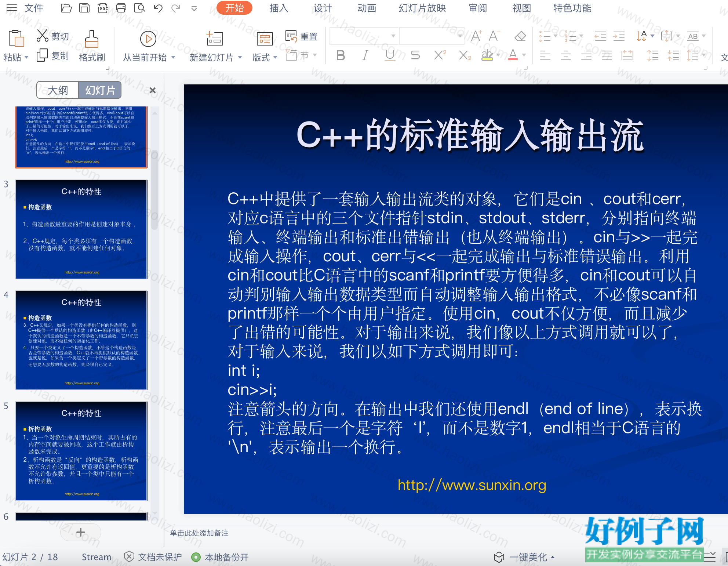Image resolution: width=728 pixels, height=566 pixels.
Task: Select slide 3 thumbnail
Action: click(x=81, y=229)
